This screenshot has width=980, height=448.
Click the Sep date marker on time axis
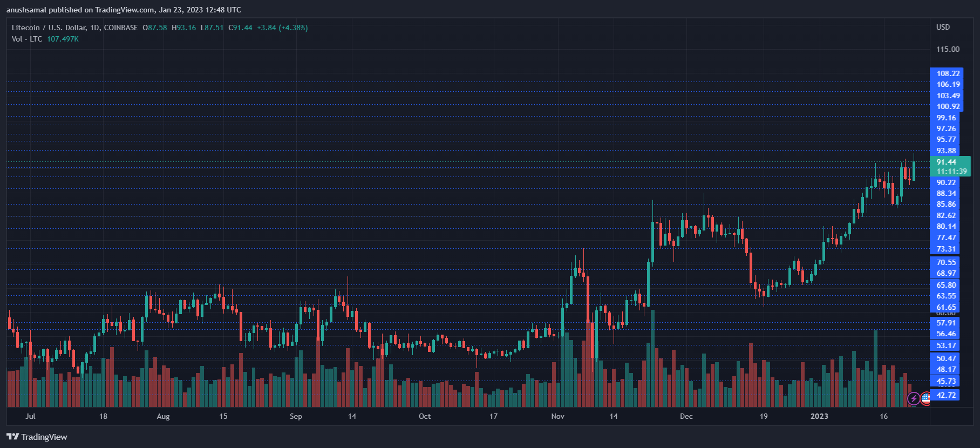(296, 416)
